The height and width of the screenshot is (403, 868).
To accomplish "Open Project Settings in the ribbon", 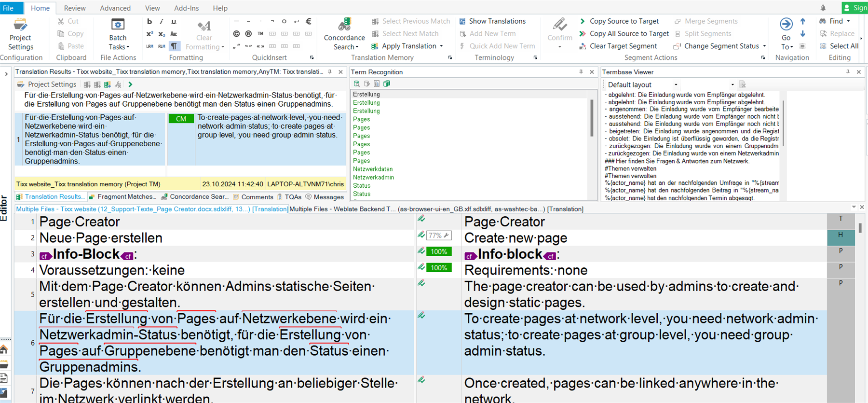I will (x=21, y=34).
